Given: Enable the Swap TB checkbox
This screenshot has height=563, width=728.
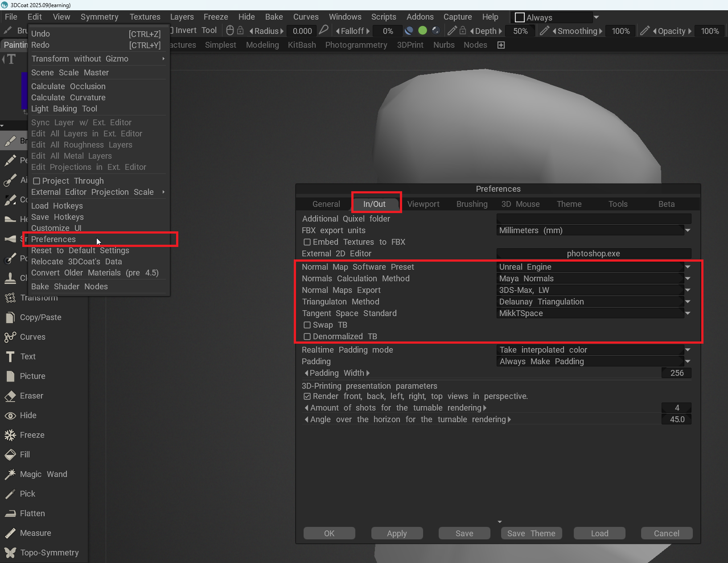Looking at the screenshot, I should pyautogui.click(x=307, y=325).
